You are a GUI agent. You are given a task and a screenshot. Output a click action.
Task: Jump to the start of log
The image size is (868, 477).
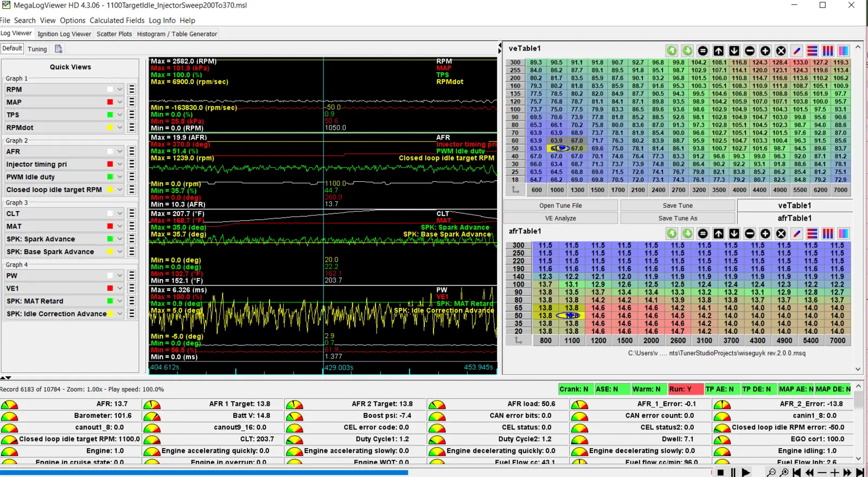tap(796, 473)
